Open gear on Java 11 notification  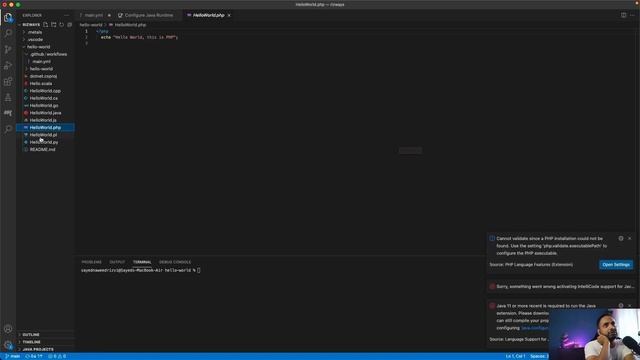pyautogui.click(x=621, y=306)
